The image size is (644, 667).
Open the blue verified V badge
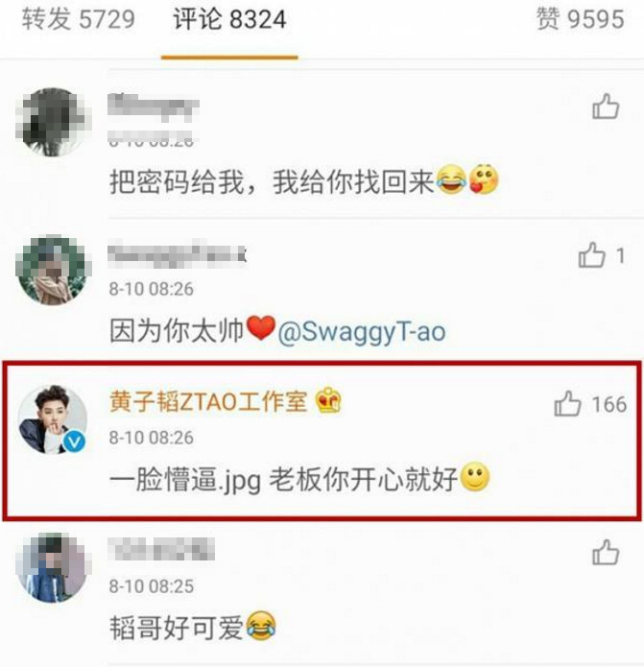point(74,442)
